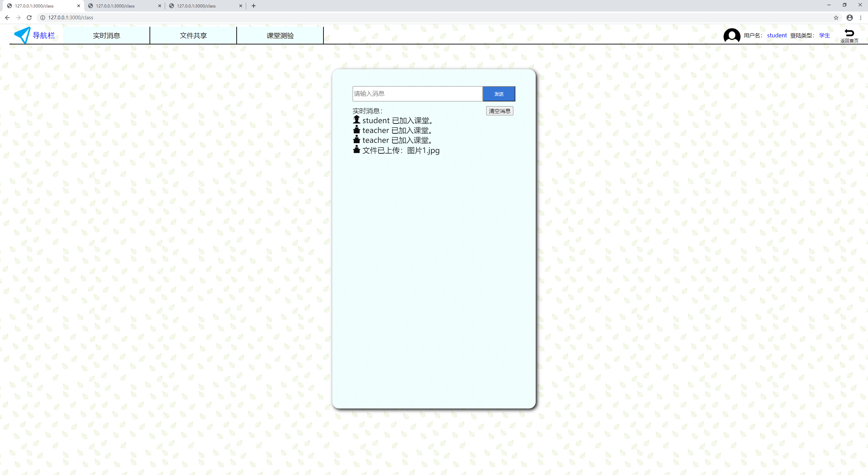The image size is (868, 475).
Task: Focus the 请输入消息 message input field
Action: (417, 94)
